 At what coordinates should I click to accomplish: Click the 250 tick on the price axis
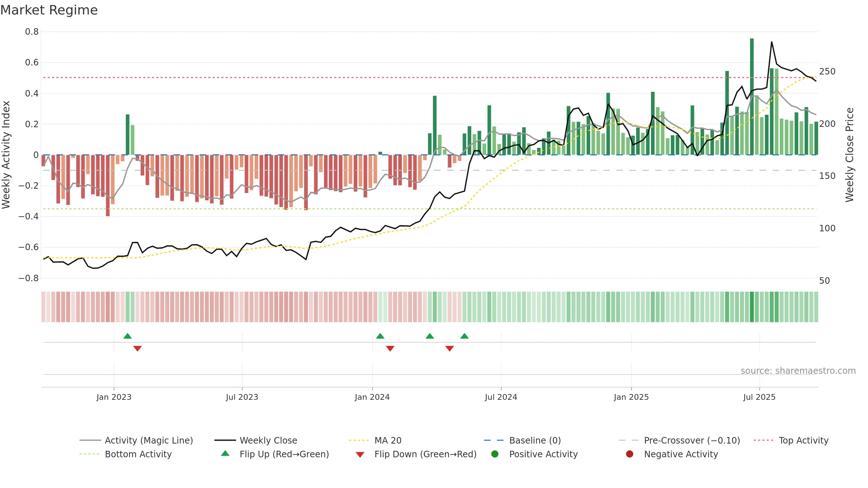[x=827, y=71]
